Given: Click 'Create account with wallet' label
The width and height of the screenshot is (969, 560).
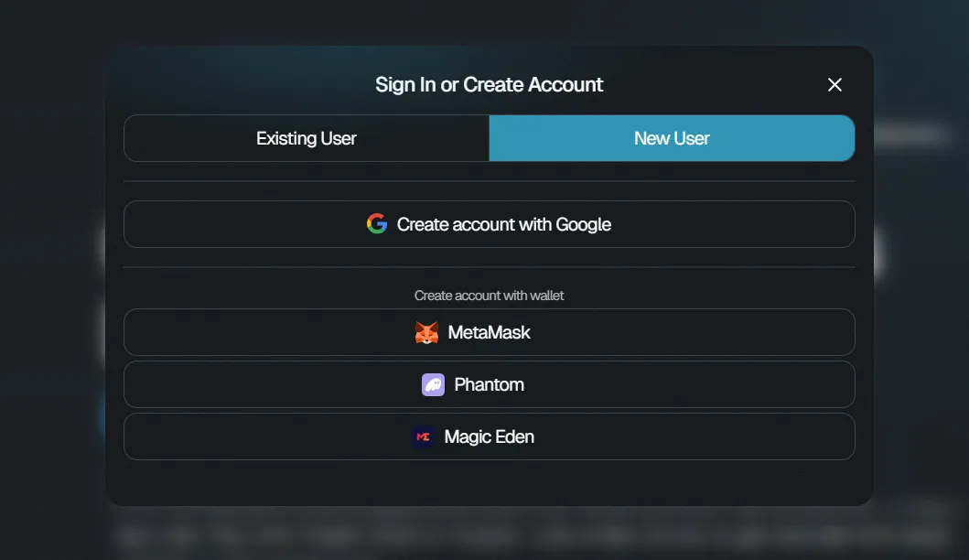Looking at the screenshot, I should (x=489, y=296).
